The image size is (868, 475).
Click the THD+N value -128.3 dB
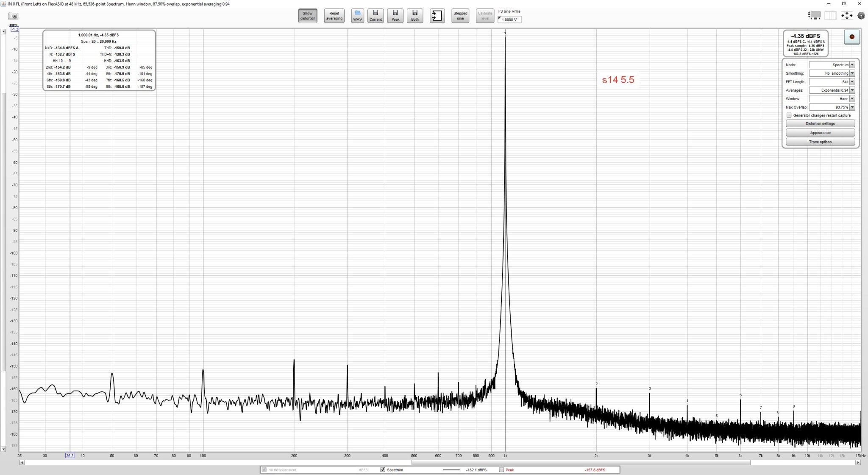pos(122,54)
